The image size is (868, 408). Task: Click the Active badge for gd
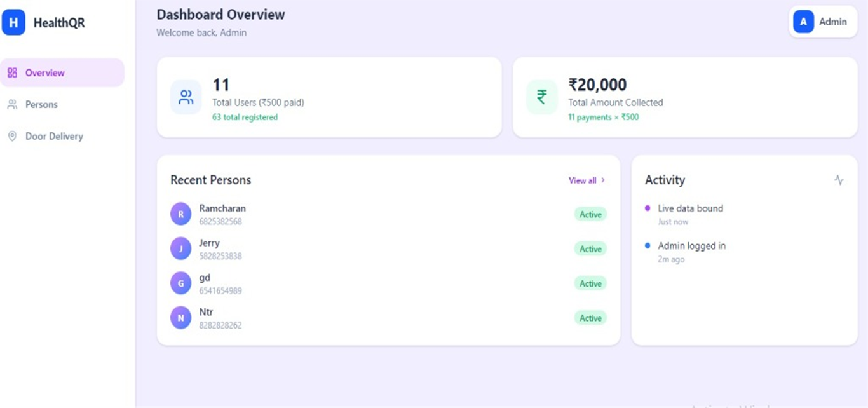(x=590, y=283)
